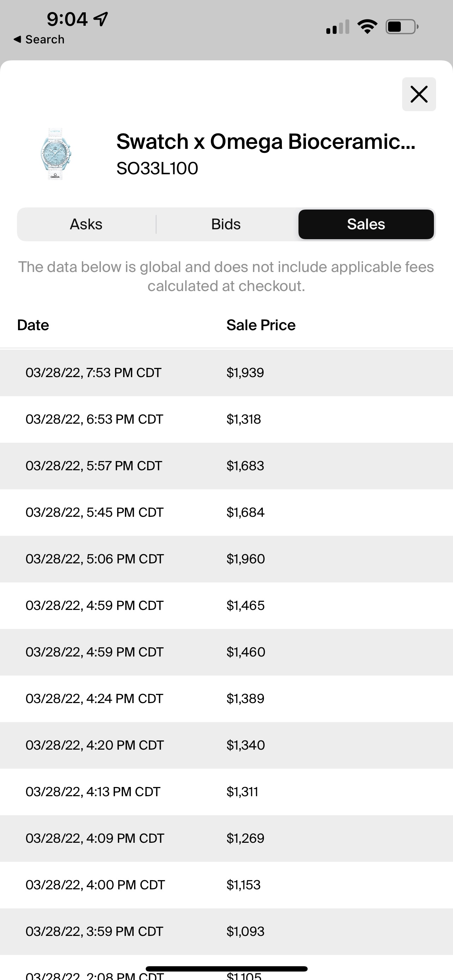Tap the cellular signal bars icon
Viewport: 453px width, 980px height.
(x=337, y=27)
